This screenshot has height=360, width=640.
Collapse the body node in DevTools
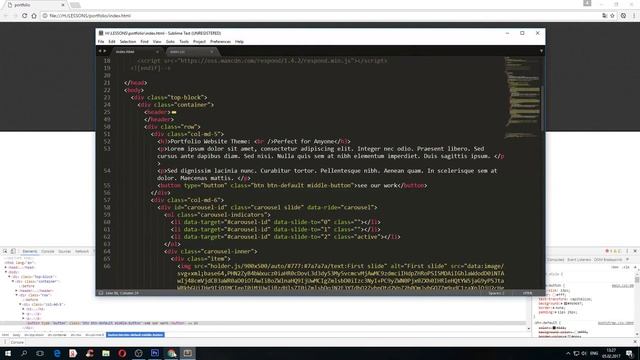[x=6, y=272]
